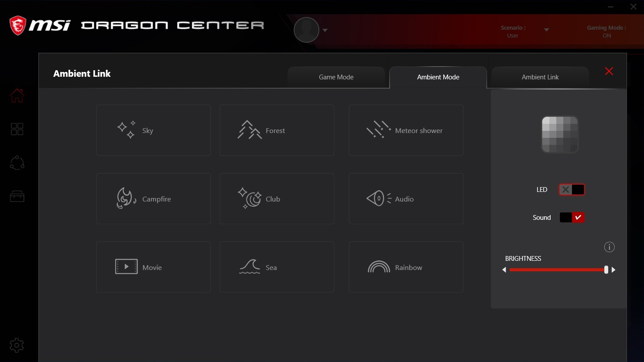Click the MSI dragon shield logo
Image resolution: width=644 pixels, height=362 pixels.
pyautogui.click(x=18, y=25)
